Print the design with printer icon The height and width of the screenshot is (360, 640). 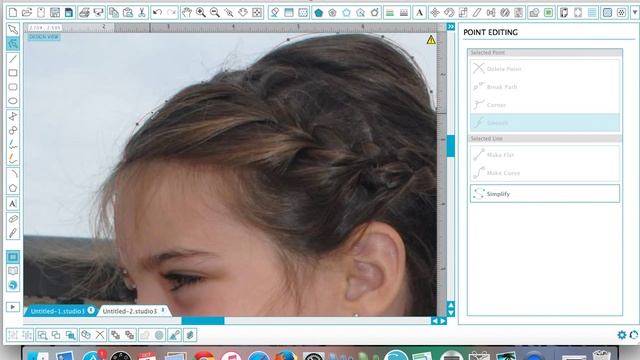point(84,13)
